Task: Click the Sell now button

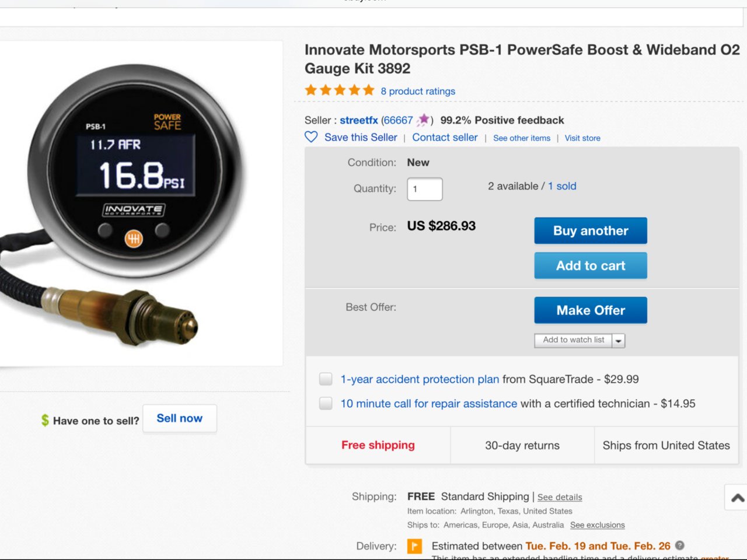Action: (x=180, y=418)
